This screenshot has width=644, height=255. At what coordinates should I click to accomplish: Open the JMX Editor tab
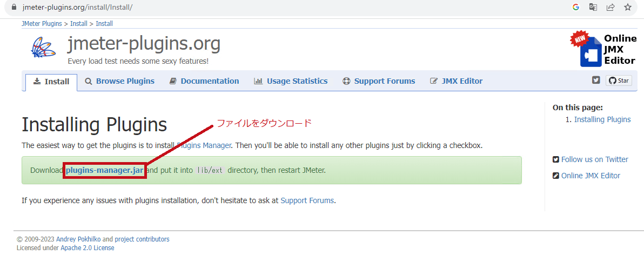coord(457,81)
